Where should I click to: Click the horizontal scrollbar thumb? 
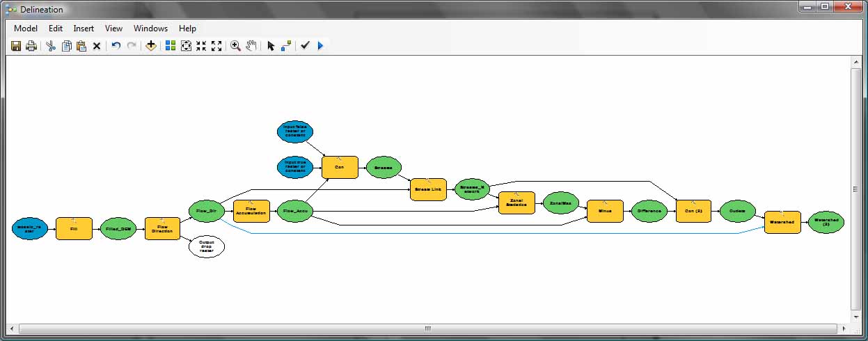click(x=427, y=328)
